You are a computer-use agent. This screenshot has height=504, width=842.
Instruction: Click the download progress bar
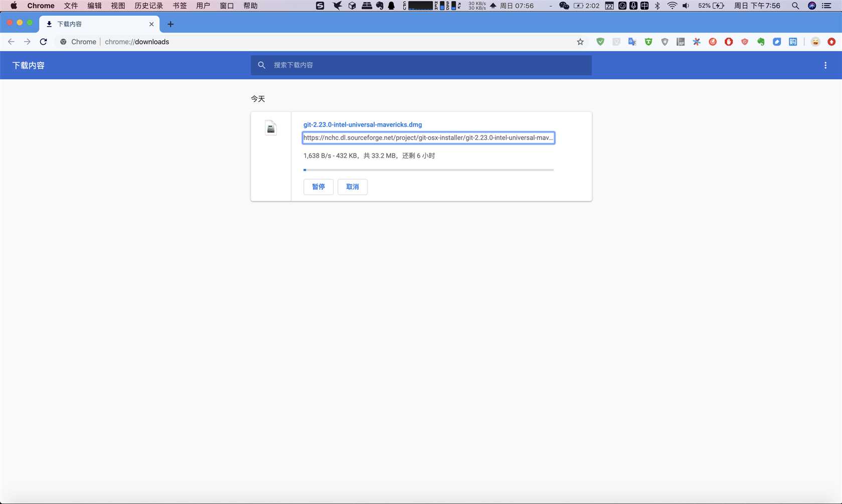click(428, 170)
